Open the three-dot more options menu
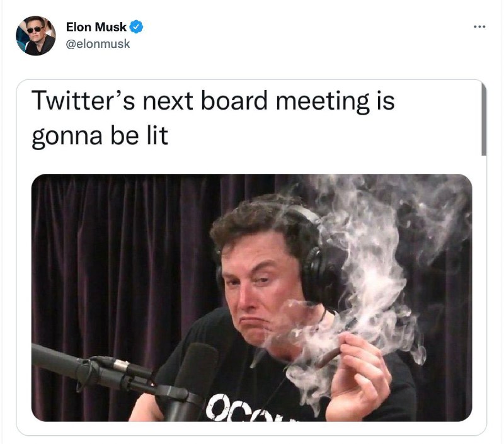The width and height of the screenshot is (504, 444). point(479,26)
